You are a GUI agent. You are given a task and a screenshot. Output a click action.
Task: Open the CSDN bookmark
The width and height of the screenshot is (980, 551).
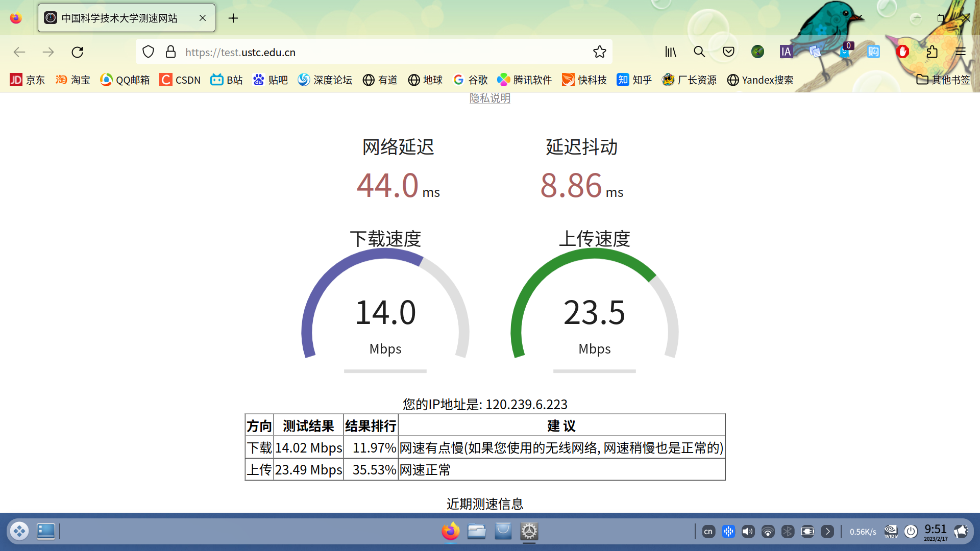click(180, 80)
